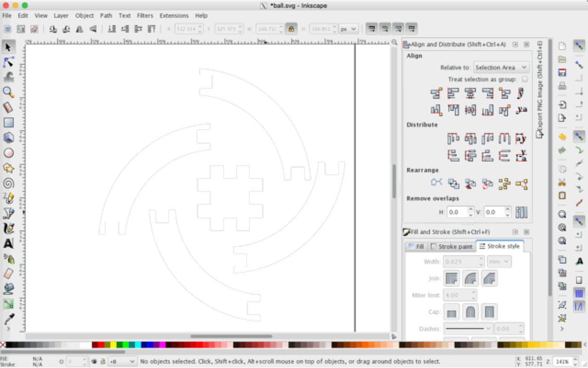Close the Align and Distribute panel
Image resolution: width=588 pixels, height=368 pixels.
coord(526,45)
